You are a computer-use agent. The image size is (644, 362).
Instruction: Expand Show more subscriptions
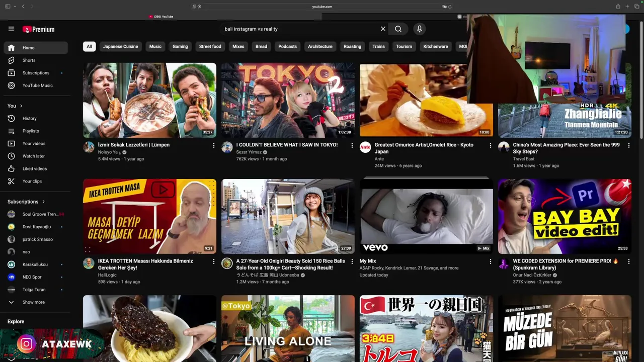pos(36,302)
